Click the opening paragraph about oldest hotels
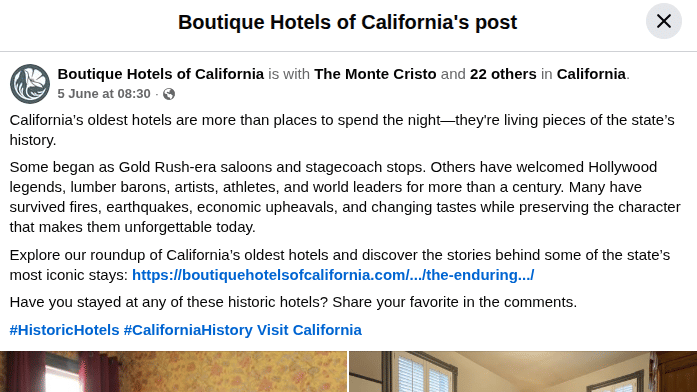 pyautogui.click(x=342, y=130)
